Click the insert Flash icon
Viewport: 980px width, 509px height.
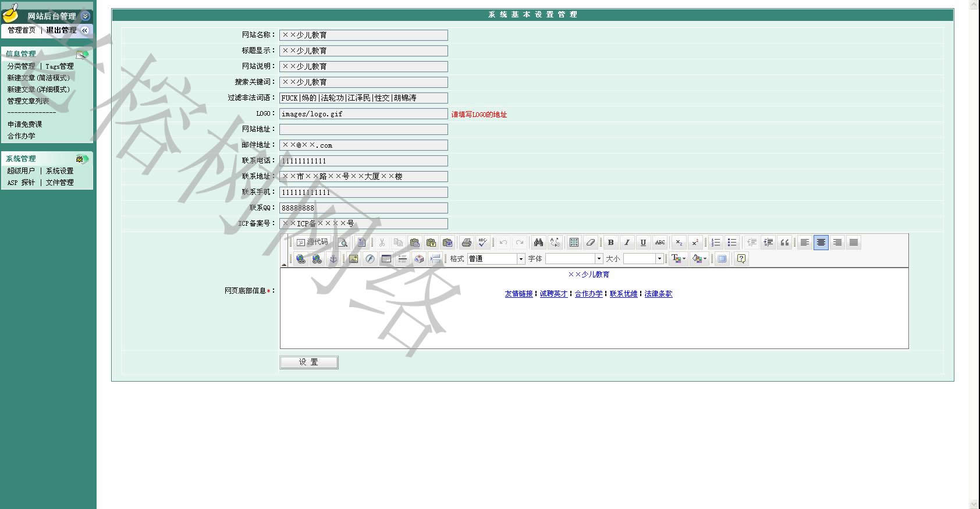[x=370, y=259]
